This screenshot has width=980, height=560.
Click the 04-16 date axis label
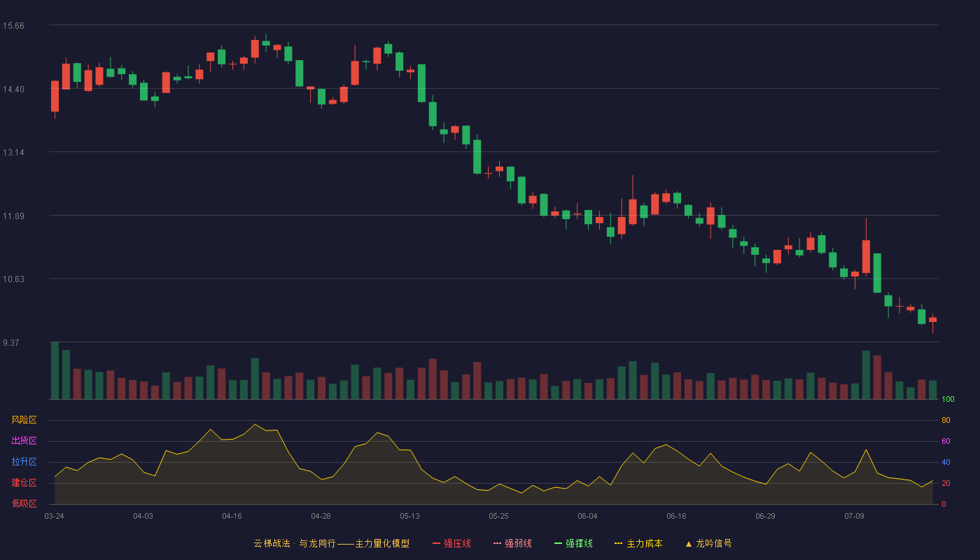click(232, 516)
